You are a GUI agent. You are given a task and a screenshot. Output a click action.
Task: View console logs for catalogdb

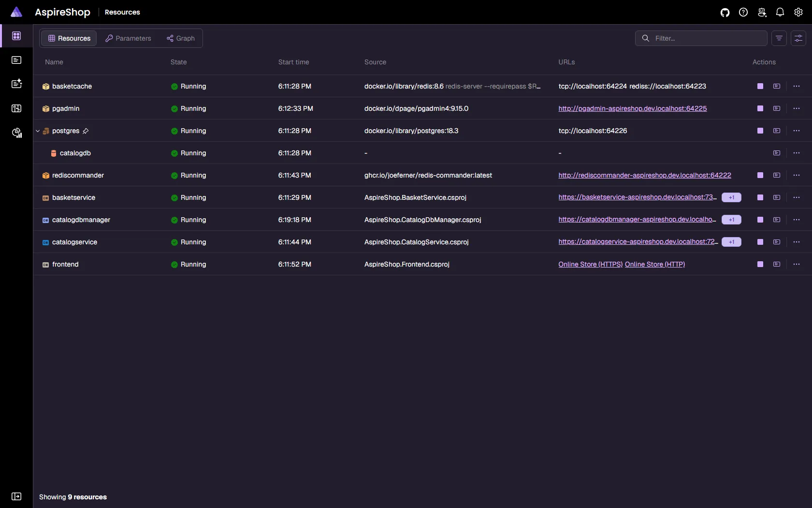tap(777, 153)
